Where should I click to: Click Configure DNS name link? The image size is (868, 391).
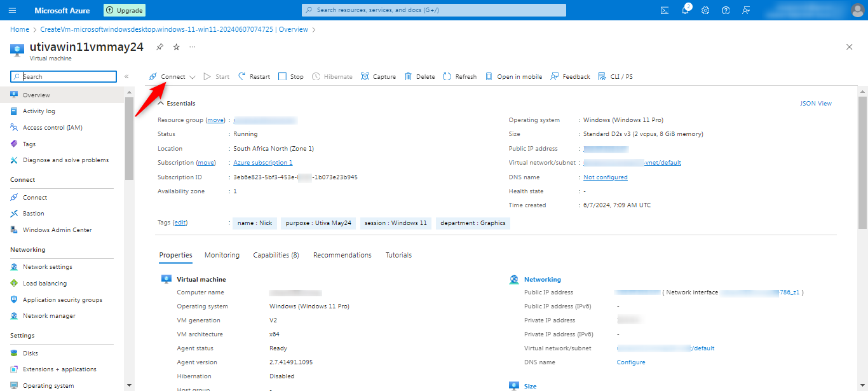click(x=631, y=362)
